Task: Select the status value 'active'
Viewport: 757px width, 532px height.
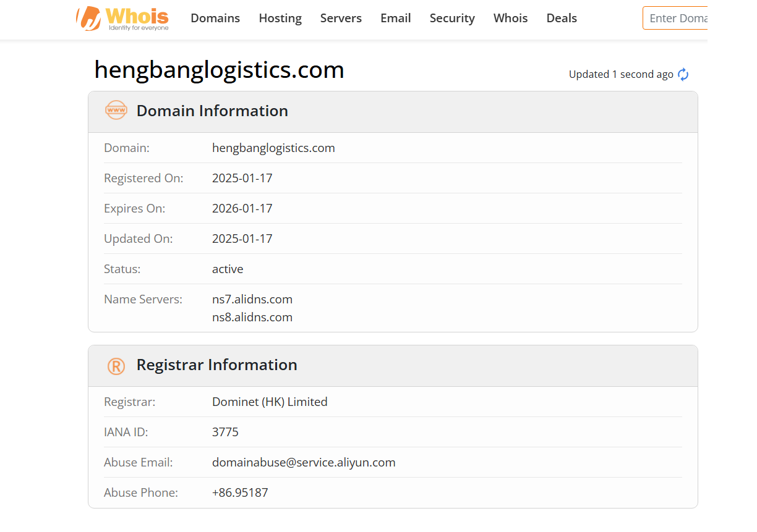Action: [x=228, y=269]
